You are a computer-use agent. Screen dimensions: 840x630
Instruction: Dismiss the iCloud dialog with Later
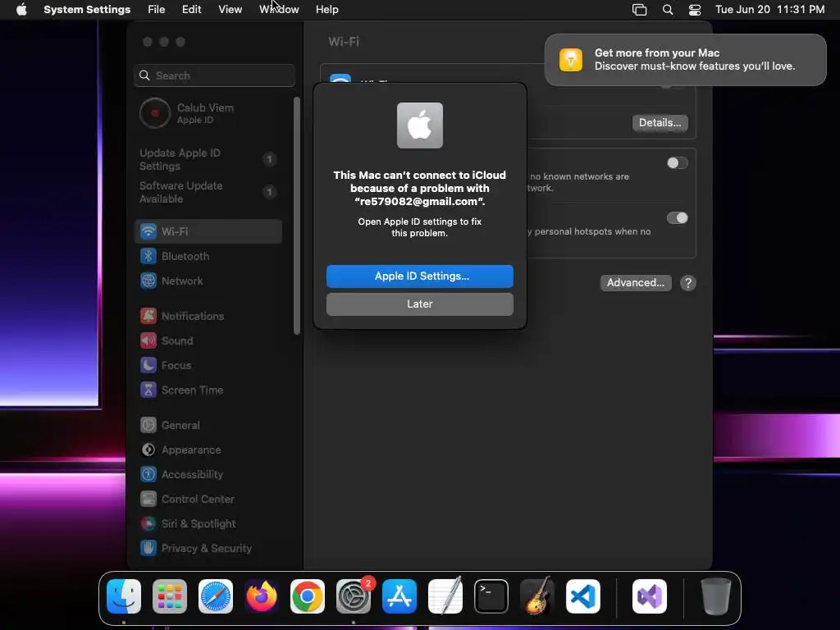tap(419, 304)
